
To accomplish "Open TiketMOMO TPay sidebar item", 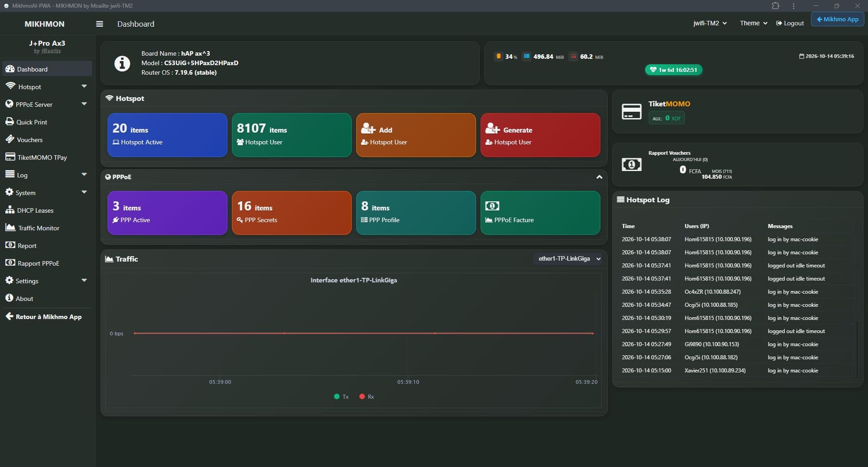I will pos(47,157).
